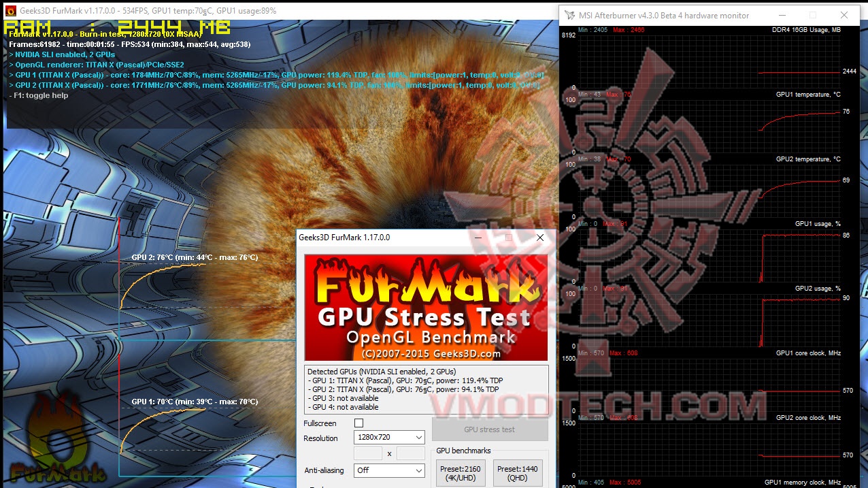Screen dimensions: 868x488
Task: Click the '> NVIDIA SLI enabled, 2 GPUs' overlay line
Action: tap(62, 54)
